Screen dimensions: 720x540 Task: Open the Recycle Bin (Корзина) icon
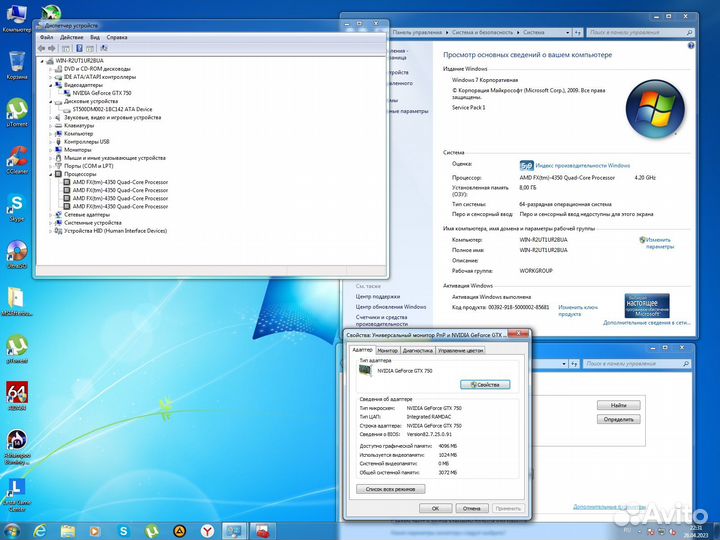(17, 61)
